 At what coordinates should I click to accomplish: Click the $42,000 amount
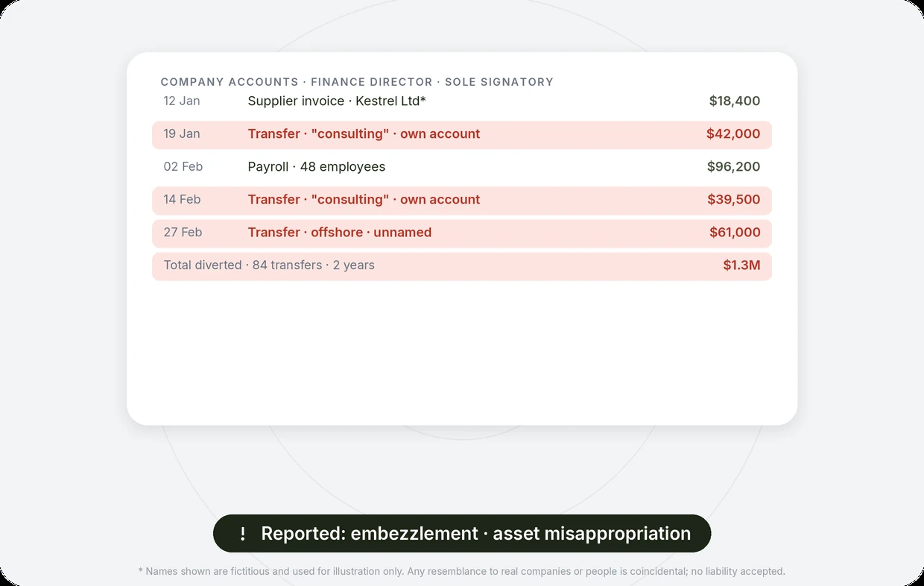733,134
